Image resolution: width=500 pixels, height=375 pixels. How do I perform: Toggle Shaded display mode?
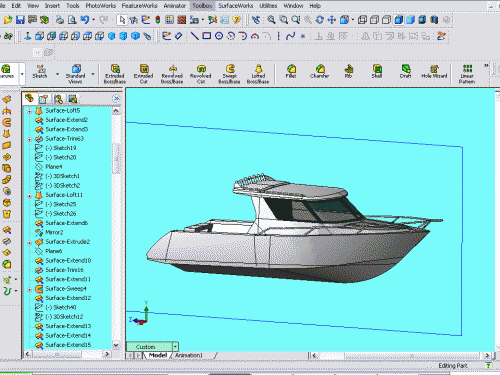click(x=410, y=20)
